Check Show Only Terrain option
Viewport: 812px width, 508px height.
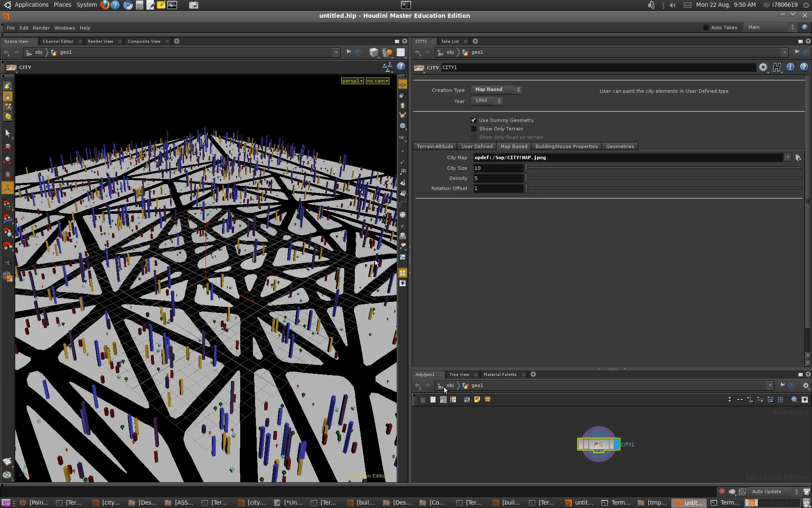tap(474, 129)
